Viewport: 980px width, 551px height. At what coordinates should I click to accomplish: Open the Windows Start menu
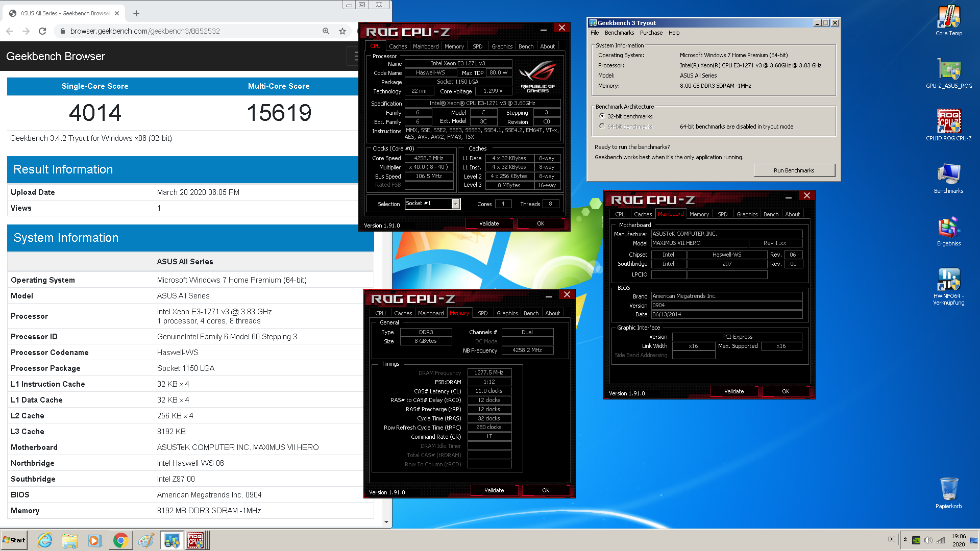tap(14, 540)
